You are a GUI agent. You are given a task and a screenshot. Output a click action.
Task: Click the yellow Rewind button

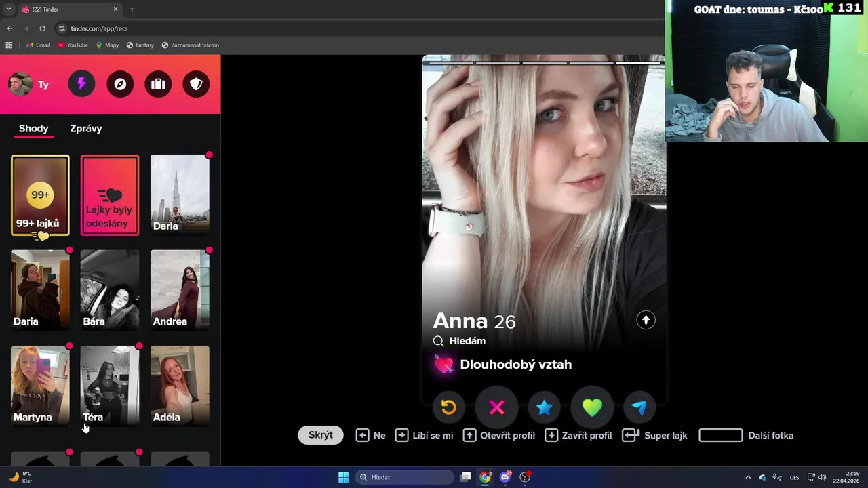(x=449, y=407)
